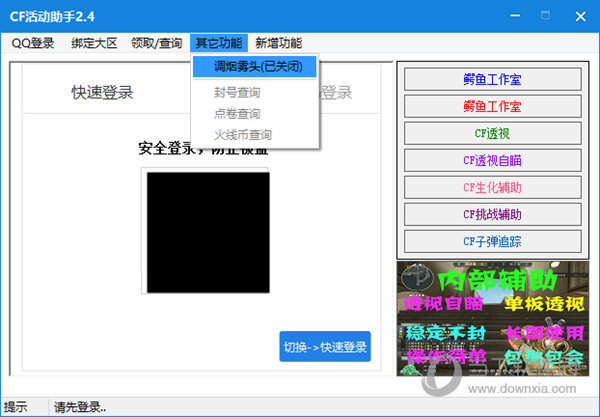Open the 领取/查询 menu
The height and width of the screenshot is (417, 600).
pos(156,43)
